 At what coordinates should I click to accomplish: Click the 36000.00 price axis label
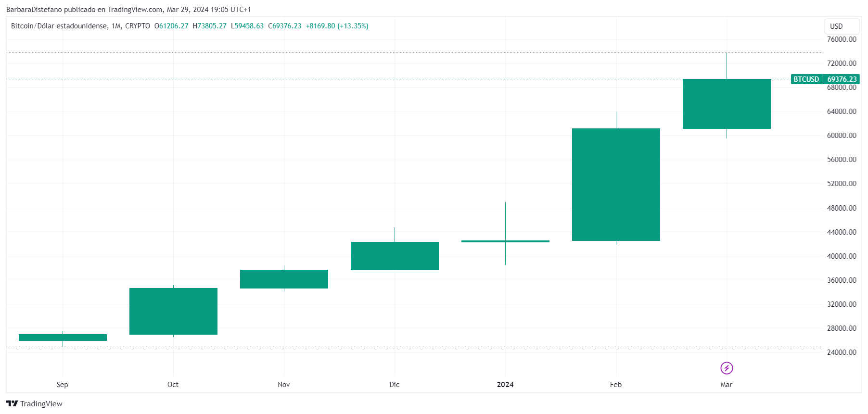842,280
